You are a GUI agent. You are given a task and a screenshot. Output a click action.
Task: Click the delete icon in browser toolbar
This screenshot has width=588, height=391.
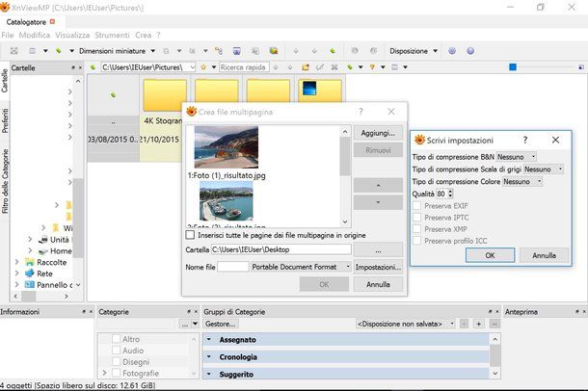334,67
